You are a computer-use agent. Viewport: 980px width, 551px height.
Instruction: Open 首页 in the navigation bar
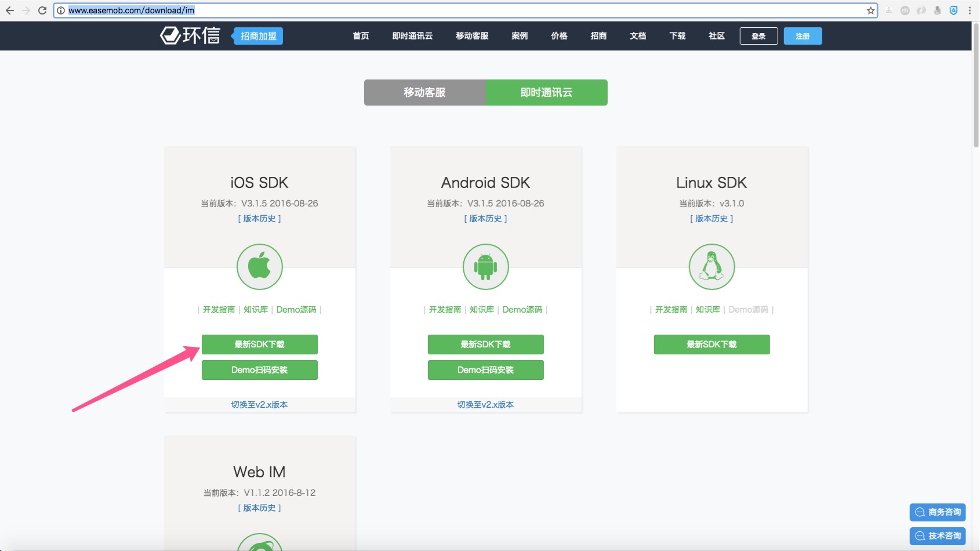[361, 36]
